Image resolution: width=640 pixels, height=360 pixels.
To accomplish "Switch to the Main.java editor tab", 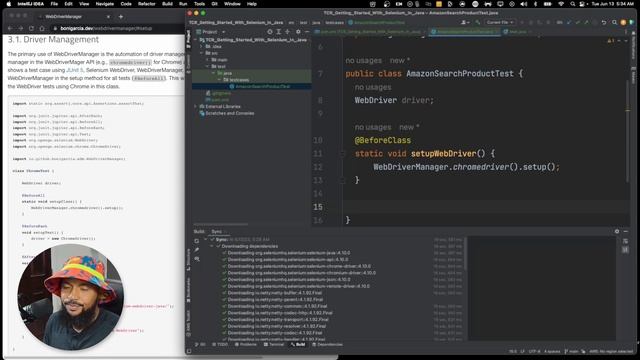I will tap(517, 31).
